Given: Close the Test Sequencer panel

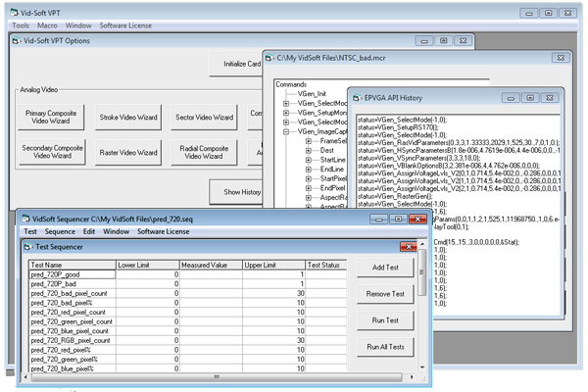Looking at the screenshot, I should click(409, 246).
